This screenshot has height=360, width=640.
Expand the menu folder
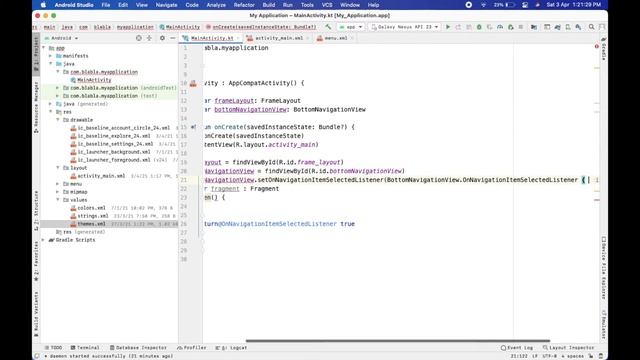pos(58,184)
